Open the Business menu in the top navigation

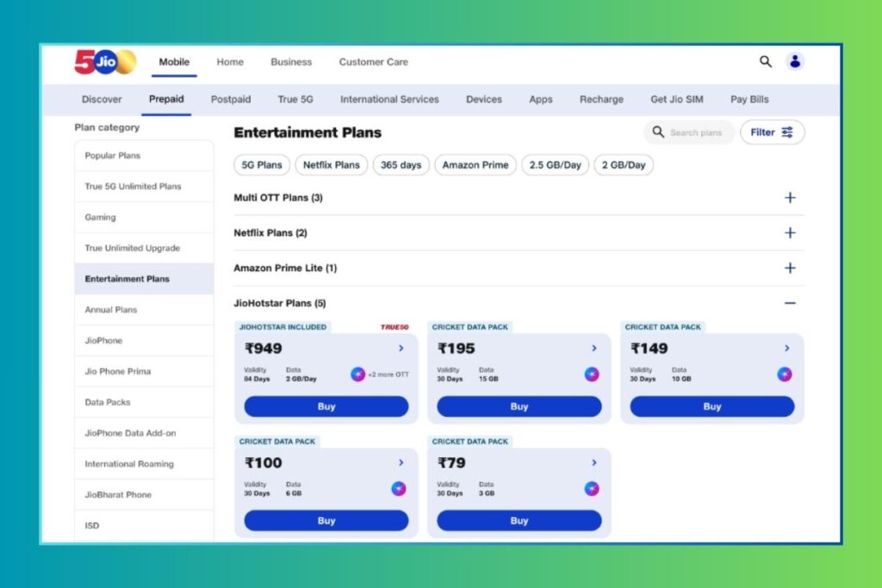point(291,62)
